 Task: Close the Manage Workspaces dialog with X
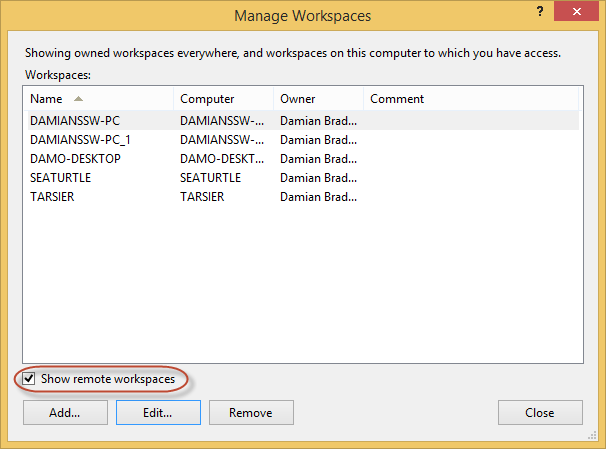[x=576, y=11]
